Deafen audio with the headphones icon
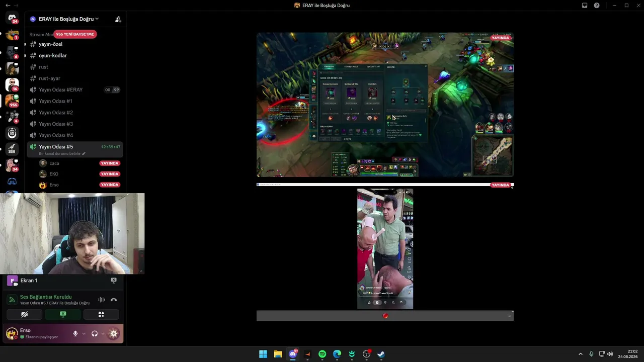The image size is (644, 362). [95, 333]
